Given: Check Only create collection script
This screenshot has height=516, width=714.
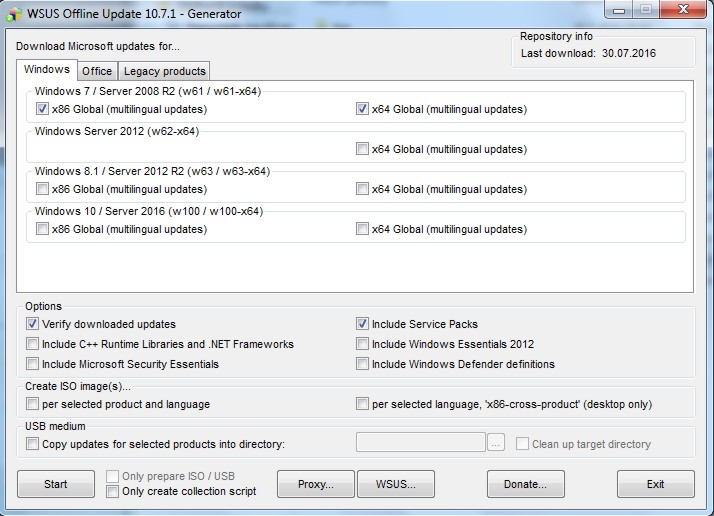Looking at the screenshot, I should [x=112, y=491].
